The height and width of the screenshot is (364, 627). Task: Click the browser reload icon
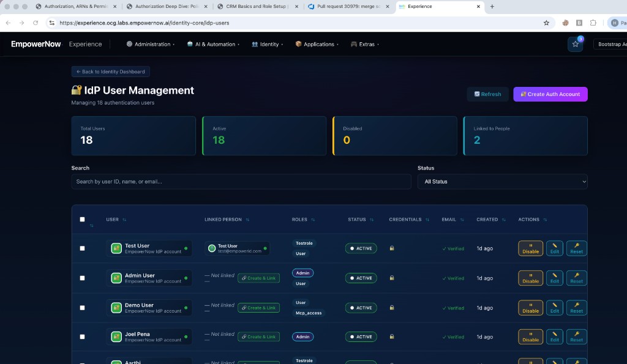pos(36,23)
